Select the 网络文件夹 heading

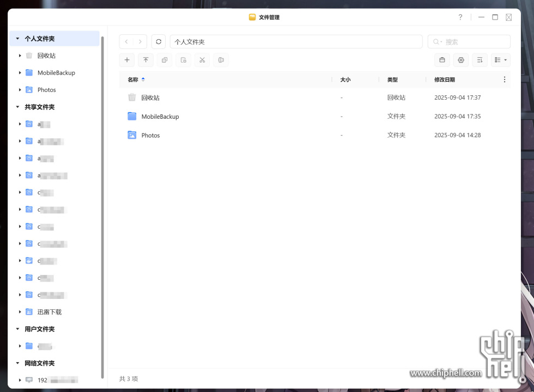pyautogui.click(x=39, y=363)
